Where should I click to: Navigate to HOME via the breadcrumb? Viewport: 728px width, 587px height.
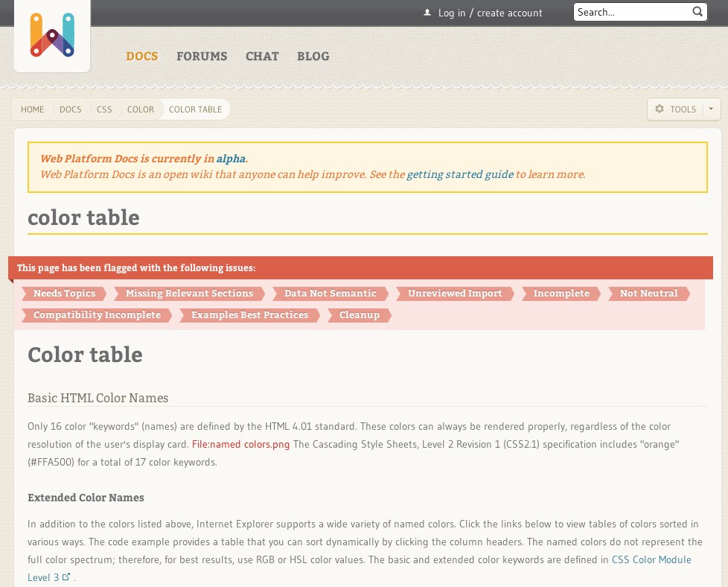point(32,109)
